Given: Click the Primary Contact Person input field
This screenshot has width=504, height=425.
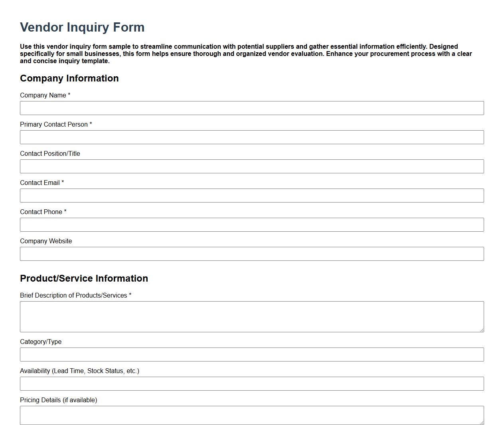Looking at the screenshot, I should (251, 137).
